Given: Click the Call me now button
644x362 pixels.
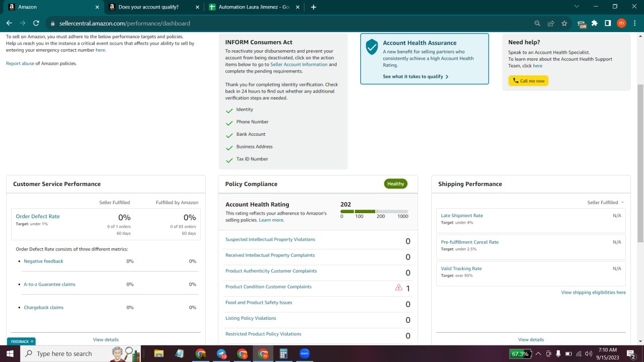Looking at the screenshot, I should coord(528,80).
